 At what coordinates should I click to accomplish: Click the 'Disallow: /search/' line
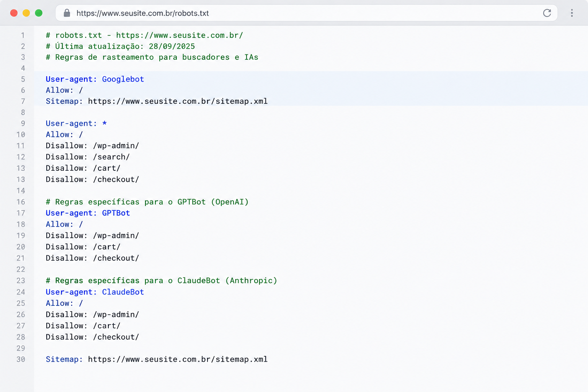(88, 157)
